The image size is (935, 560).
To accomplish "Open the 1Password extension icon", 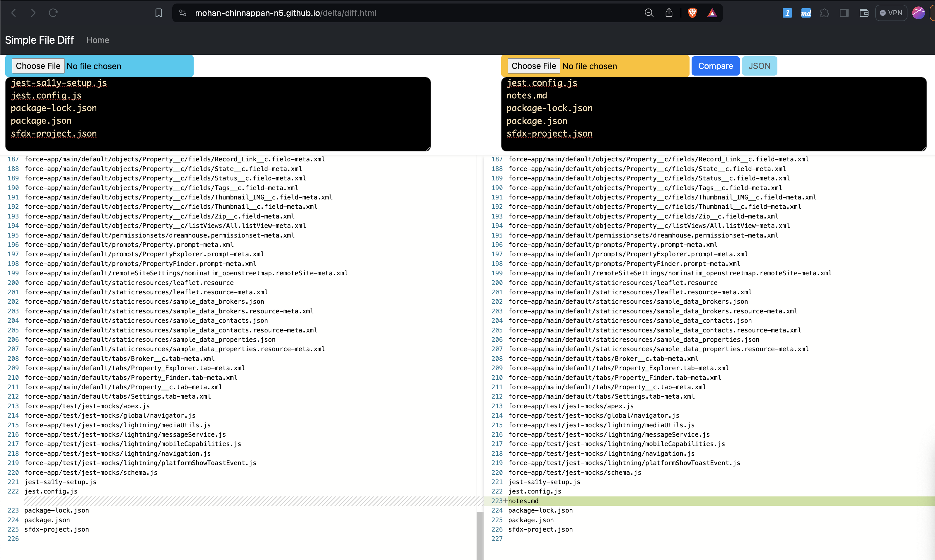I will click(x=787, y=13).
